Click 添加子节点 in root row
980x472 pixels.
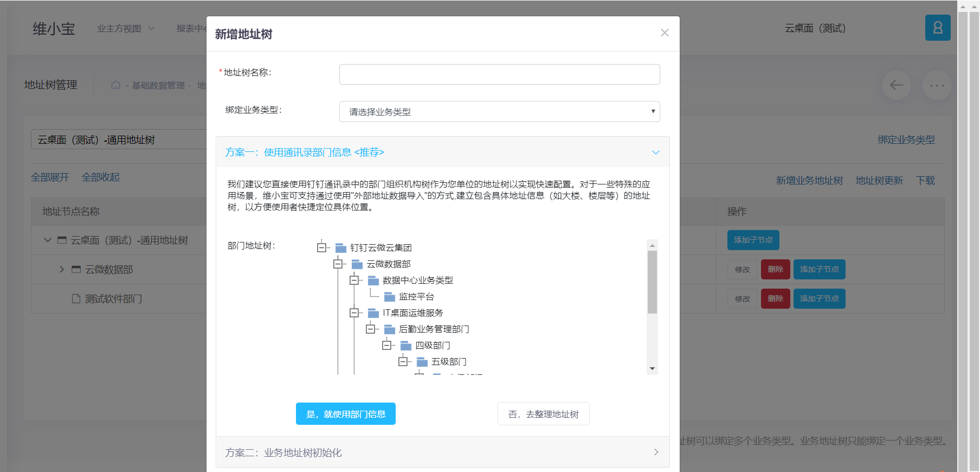(x=753, y=240)
